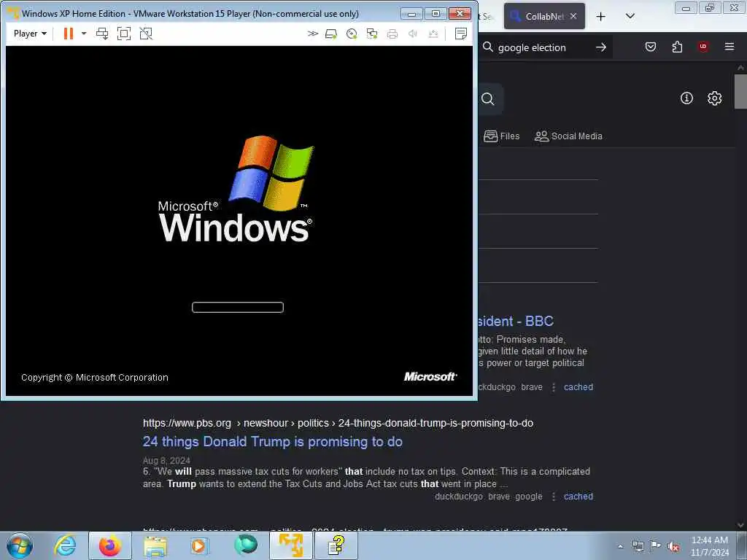Open the hard disk device icon

coord(331,34)
